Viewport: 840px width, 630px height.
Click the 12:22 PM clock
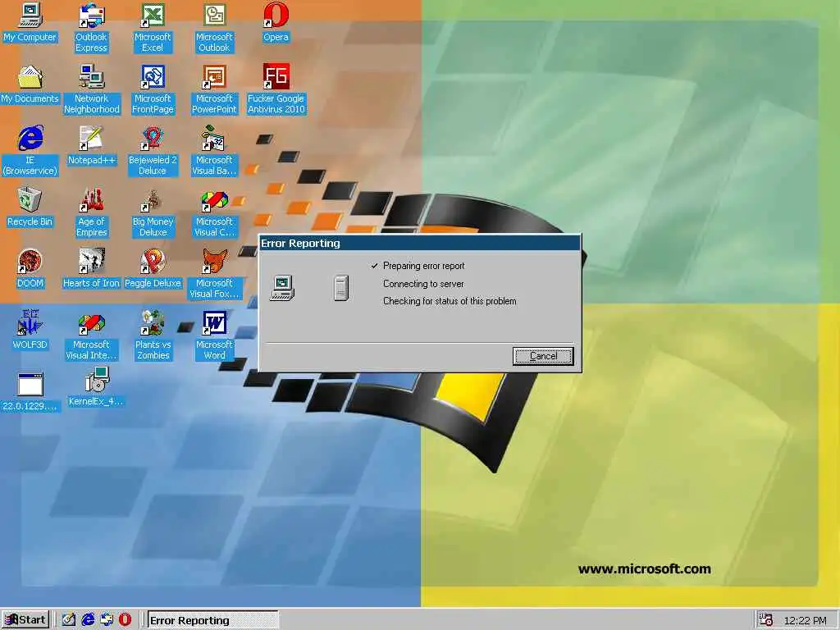(805, 620)
